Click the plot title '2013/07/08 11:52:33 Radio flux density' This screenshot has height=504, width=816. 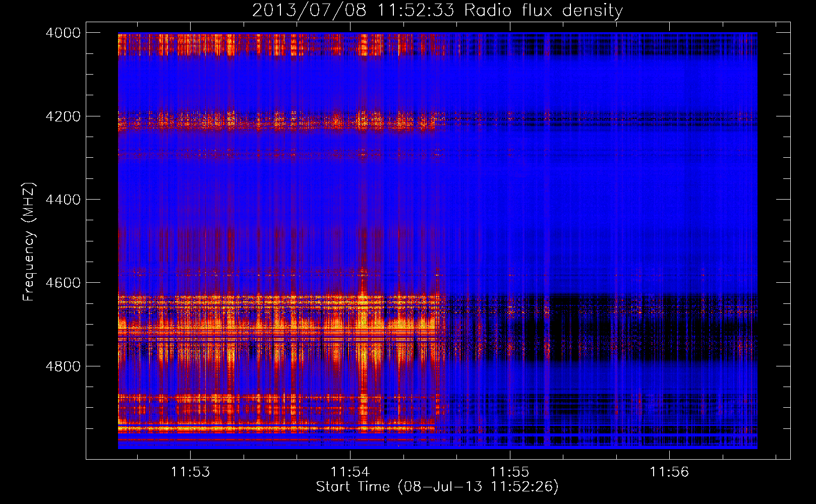437,11
